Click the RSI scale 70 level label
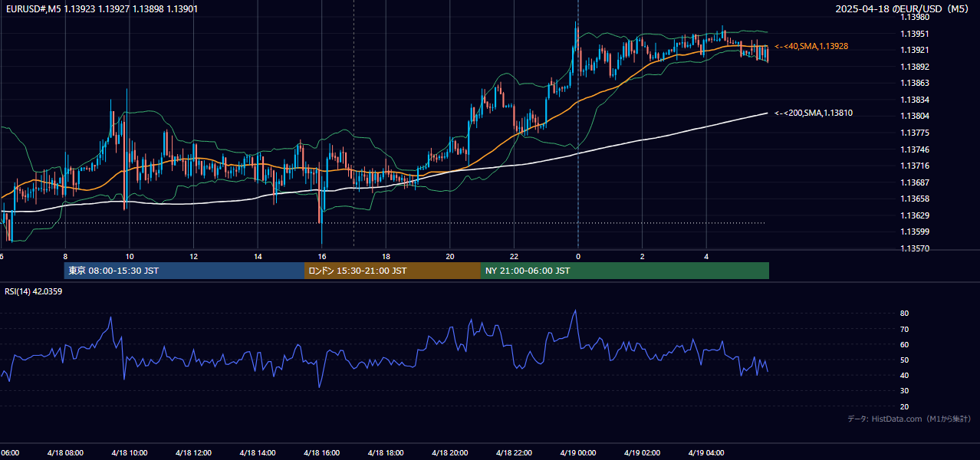 (904, 329)
